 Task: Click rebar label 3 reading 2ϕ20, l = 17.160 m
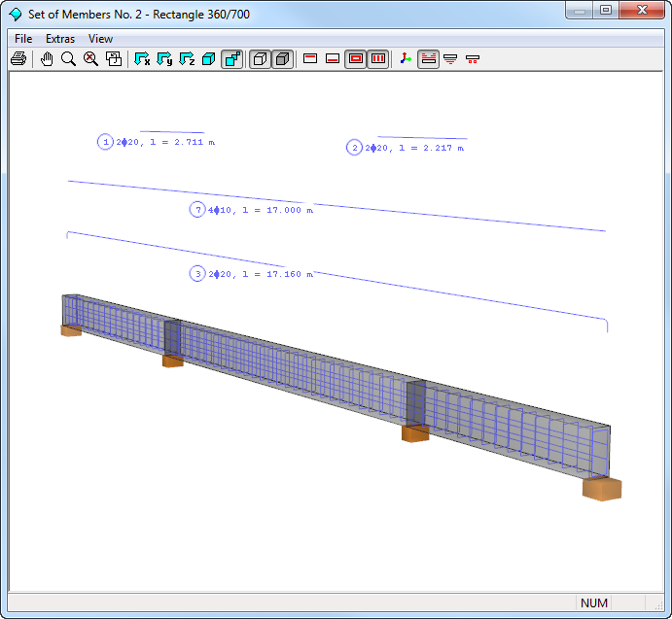click(x=251, y=274)
